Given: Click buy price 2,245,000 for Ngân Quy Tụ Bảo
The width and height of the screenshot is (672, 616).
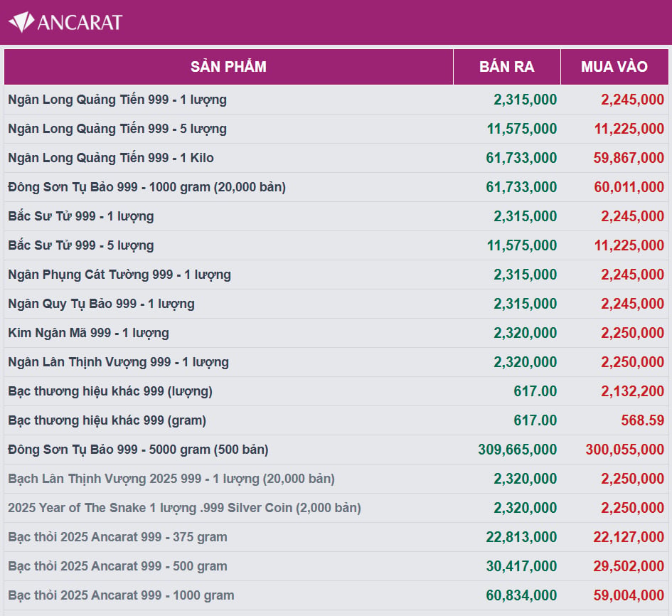Looking at the screenshot, I should pos(633,304).
